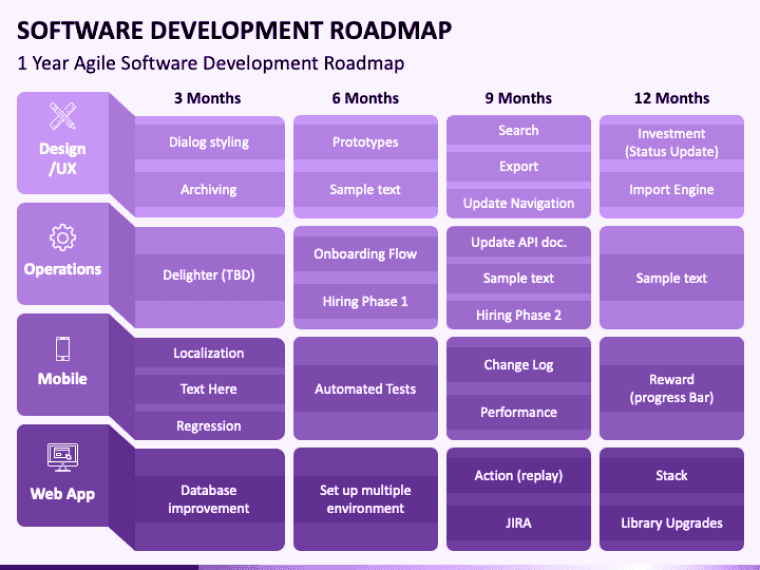The image size is (760, 570).
Task: Click the Design/UX pencil-ruler icon
Action: (62, 117)
